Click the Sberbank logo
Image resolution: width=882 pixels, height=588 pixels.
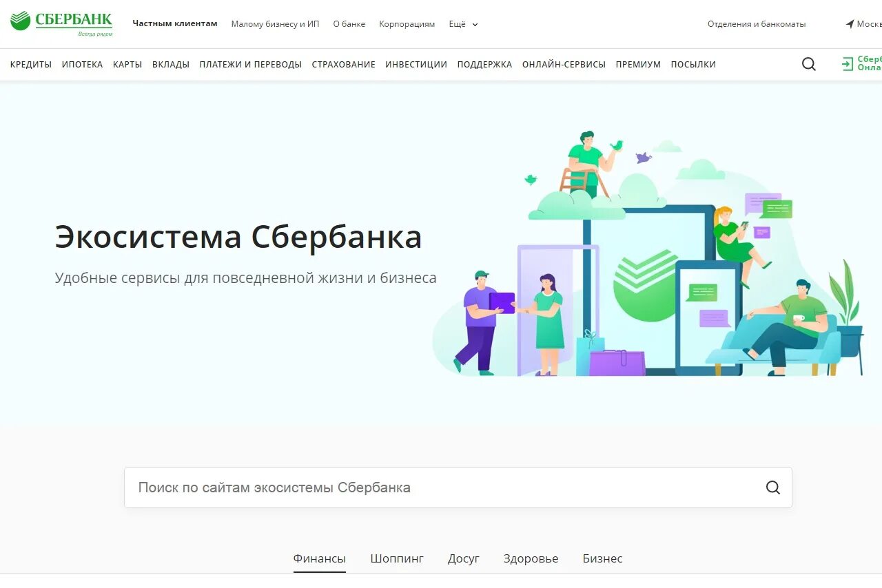tap(61, 23)
